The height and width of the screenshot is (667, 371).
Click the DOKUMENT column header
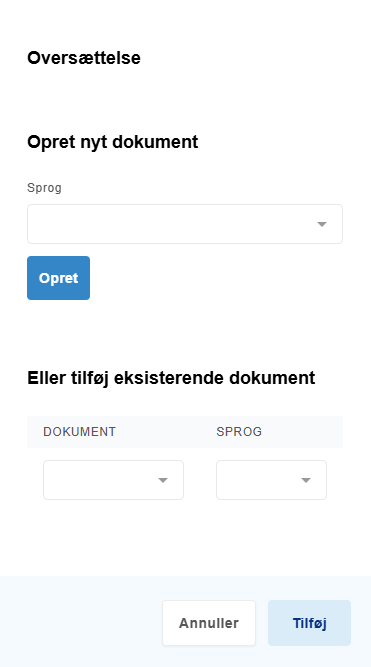(80, 432)
